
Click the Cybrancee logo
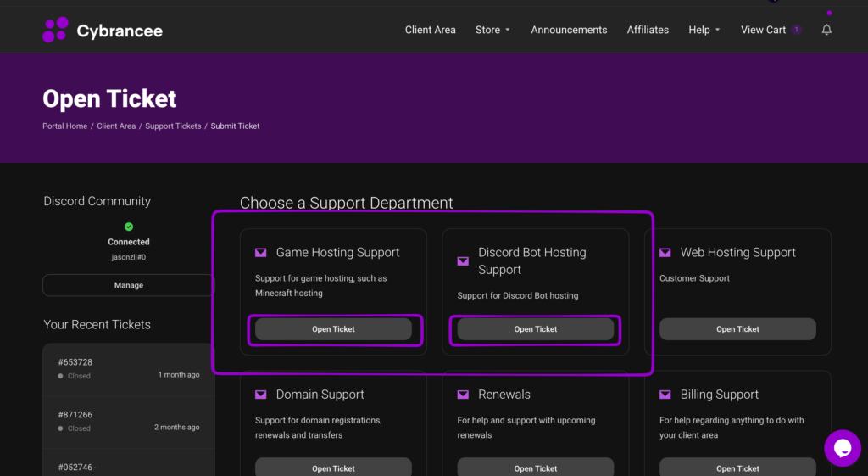pyautogui.click(x=103, y=30)
